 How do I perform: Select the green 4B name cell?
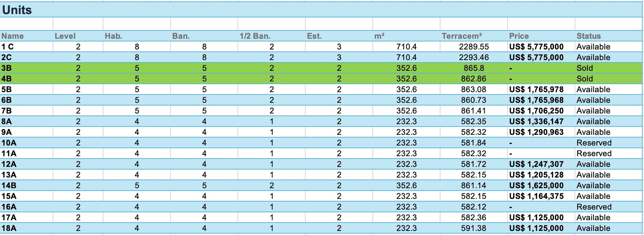coord(6,79)
